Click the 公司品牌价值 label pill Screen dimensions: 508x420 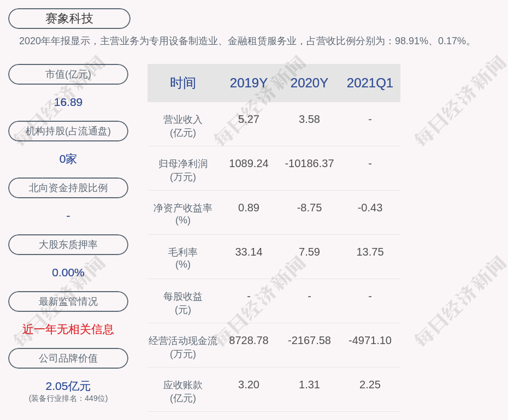[68, 358]
